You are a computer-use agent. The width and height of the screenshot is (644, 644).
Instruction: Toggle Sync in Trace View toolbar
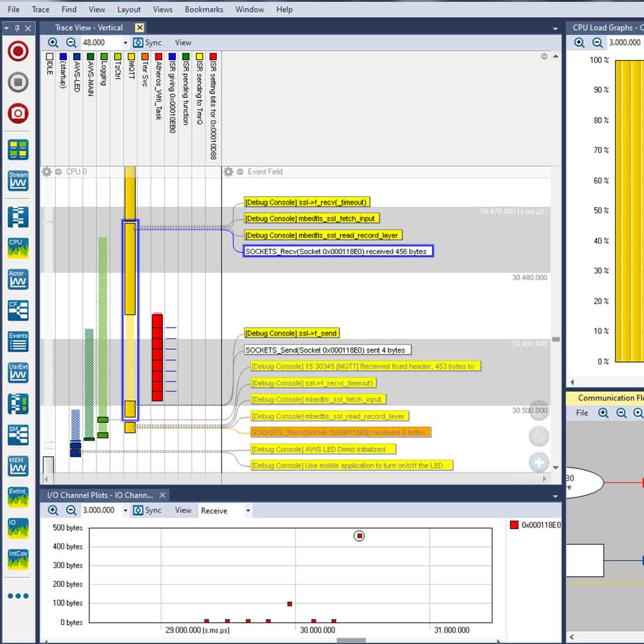147,42
